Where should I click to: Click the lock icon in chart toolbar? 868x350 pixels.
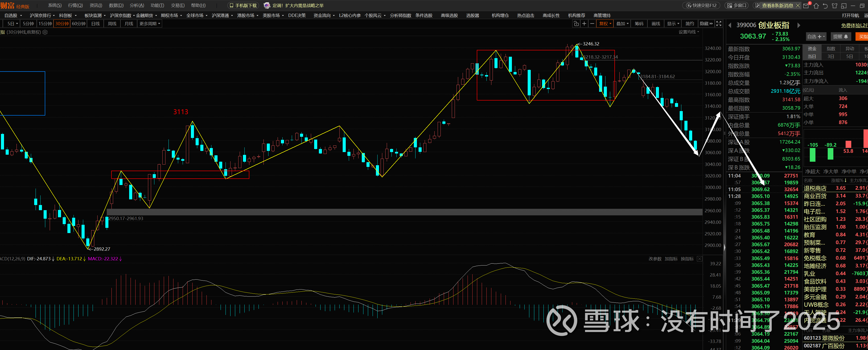576,24
